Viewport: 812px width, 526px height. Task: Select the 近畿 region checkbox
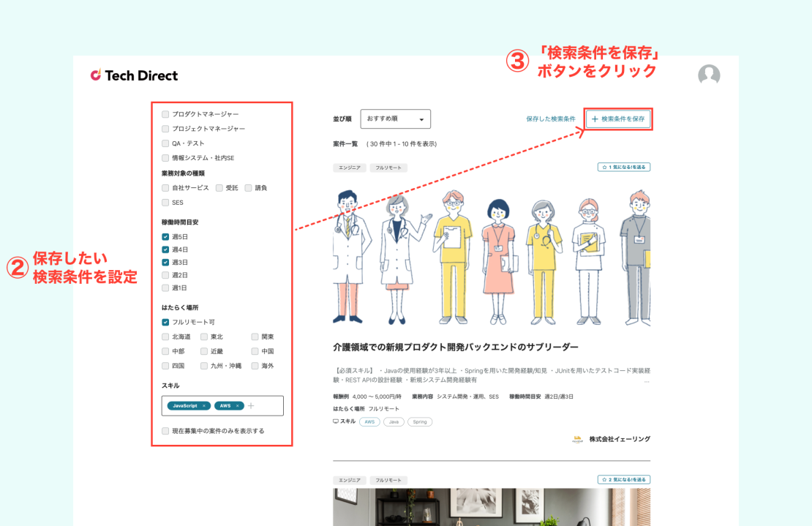204,351
